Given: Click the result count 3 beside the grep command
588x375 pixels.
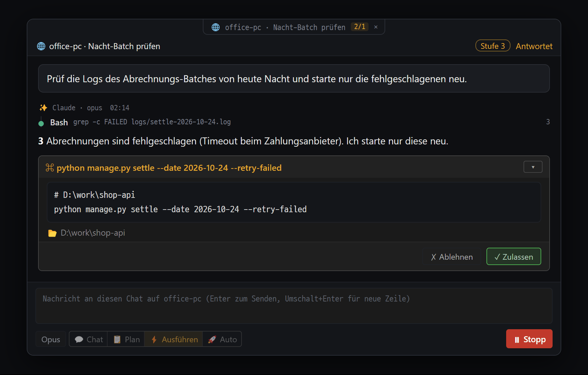Looking at the screenshot, I should (x=548, y=122).
